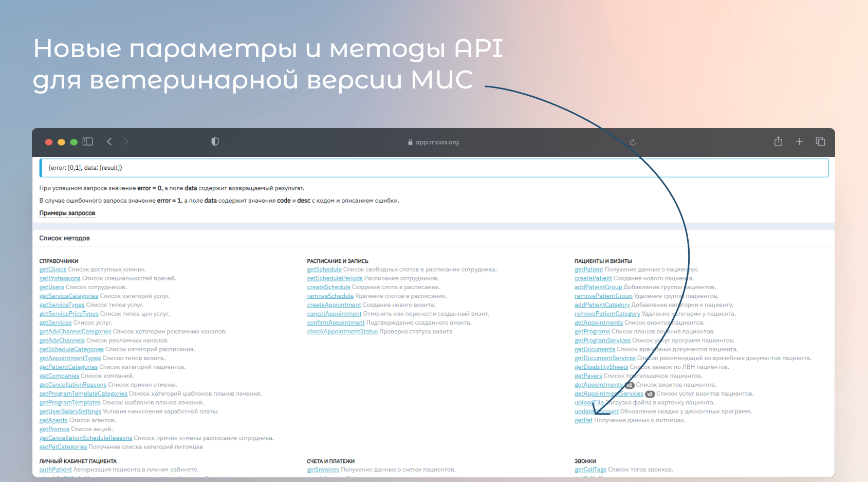The width and height of the screenshot is (868, 482).
Task: Open the getPet method link
Action: click(x=583, y=420)
